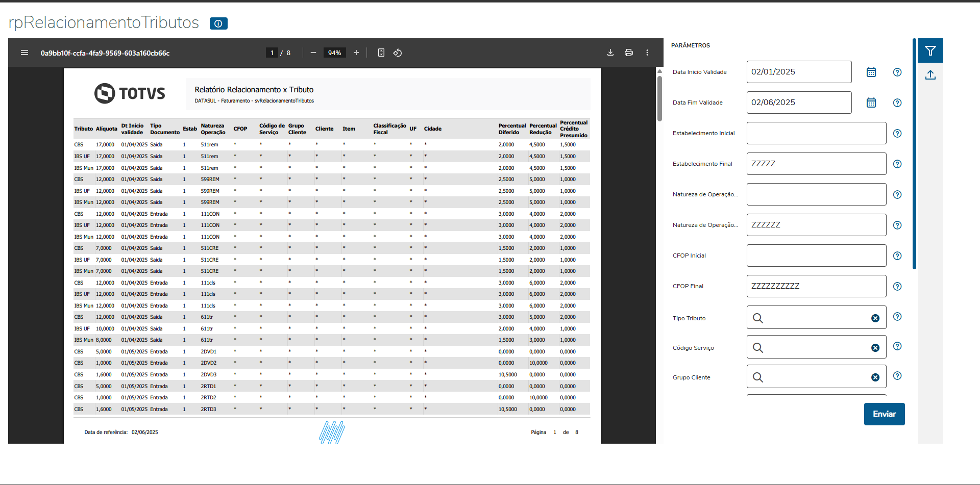Open calendar for Data Inicio Validade
This screenshot has height=485, width=980.
(871, 72)
